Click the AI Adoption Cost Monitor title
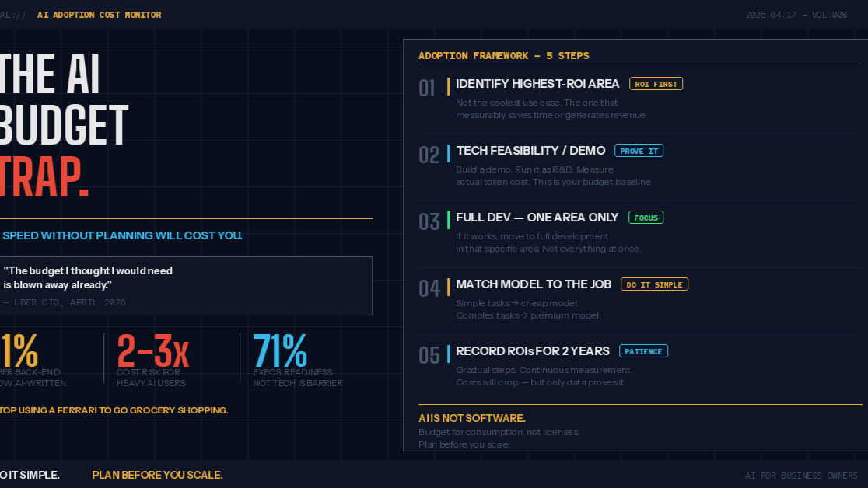This screenshot has height=488, width=868. [99, 15]
